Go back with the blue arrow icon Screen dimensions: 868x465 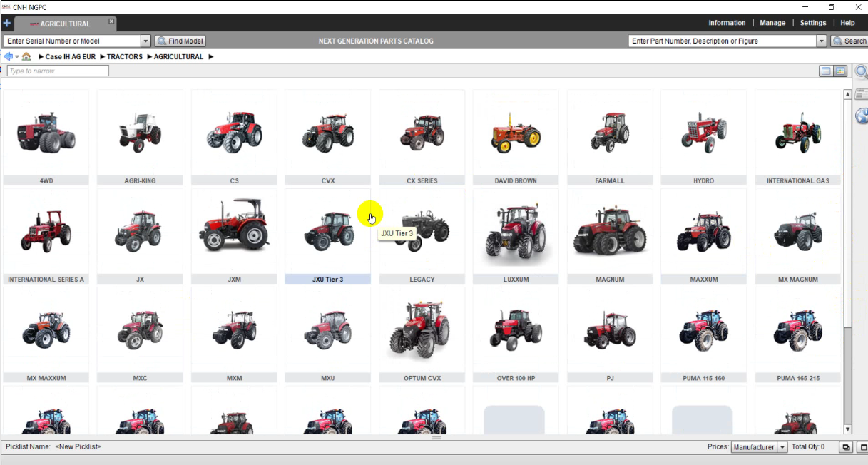pos(8,56)
